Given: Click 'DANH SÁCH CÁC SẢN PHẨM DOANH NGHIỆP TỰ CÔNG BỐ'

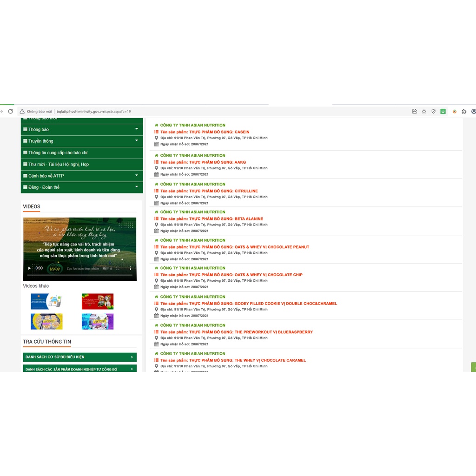Looking at the screenshot, I should 79,369.
